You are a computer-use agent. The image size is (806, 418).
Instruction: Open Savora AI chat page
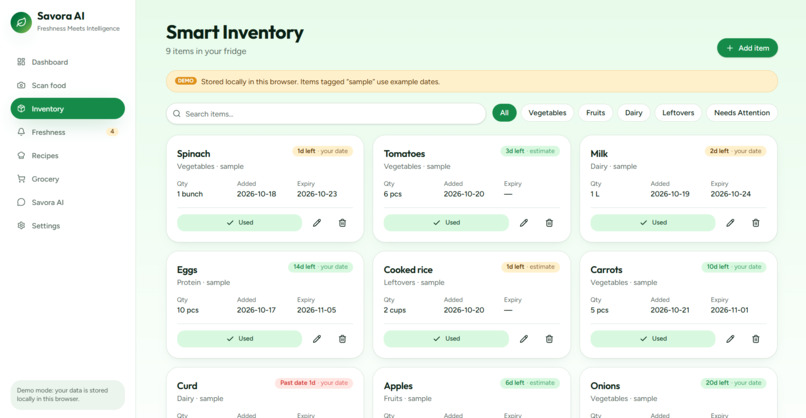(x=67, y=202)
